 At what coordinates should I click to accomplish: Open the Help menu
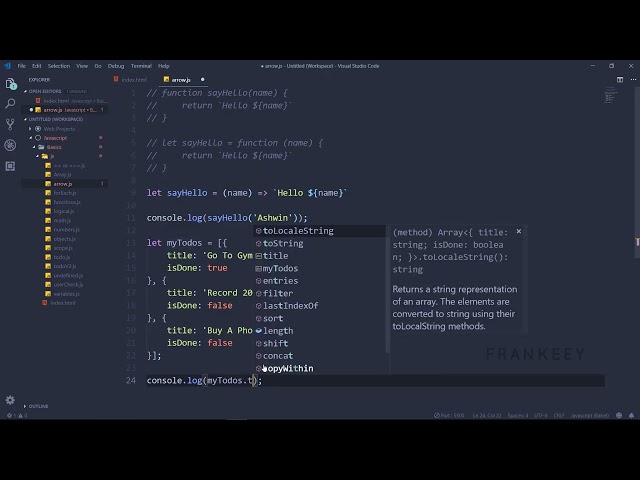[x=164, y=66]
